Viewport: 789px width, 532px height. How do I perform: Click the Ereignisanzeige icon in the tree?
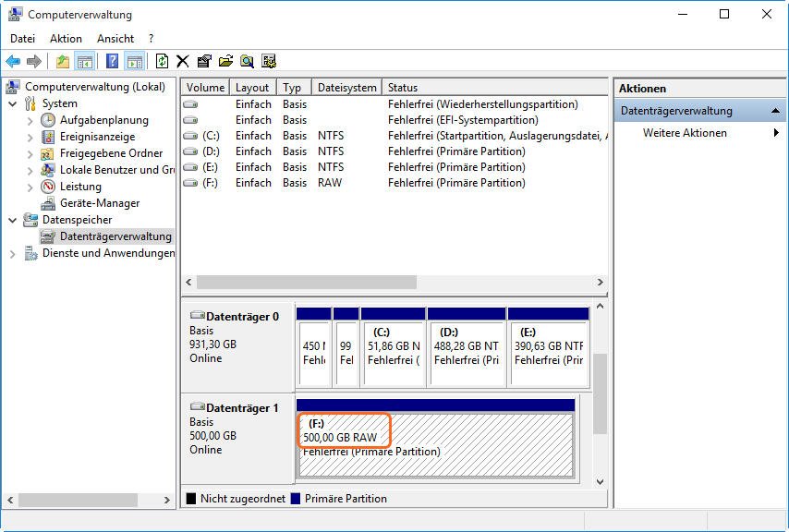(x=48, y=137)
